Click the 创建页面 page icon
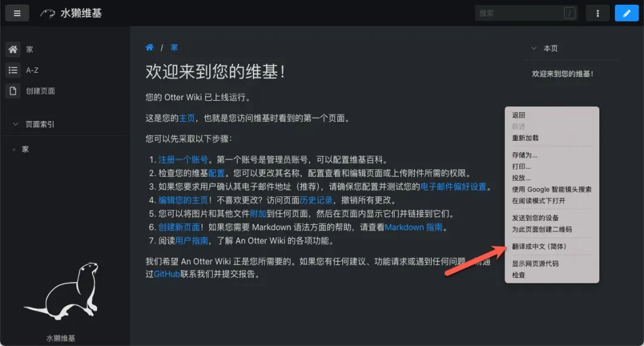Viewport: 644px width, 346px height. click(x=13, y=91)
